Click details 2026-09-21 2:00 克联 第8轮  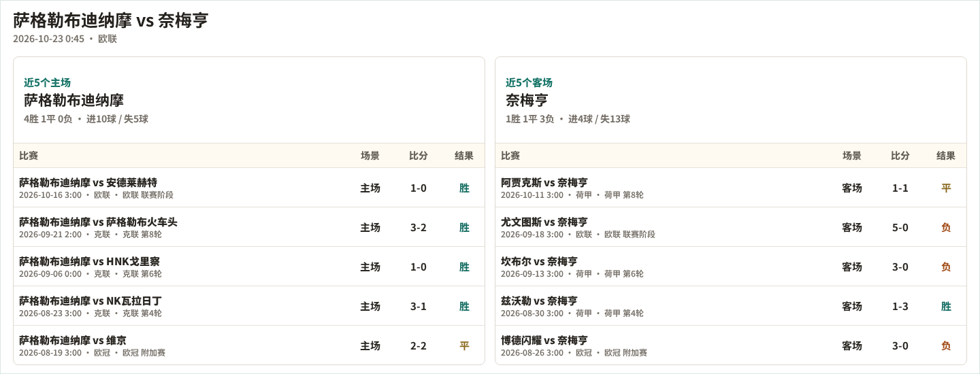(91, 235)
